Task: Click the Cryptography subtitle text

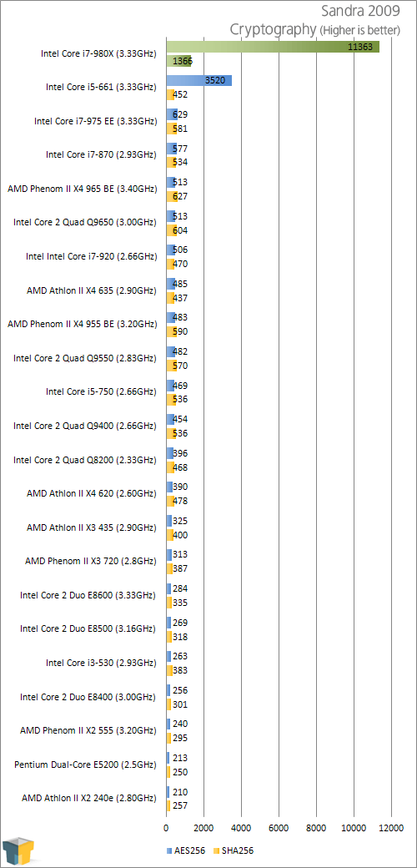Action: (274, 29)
